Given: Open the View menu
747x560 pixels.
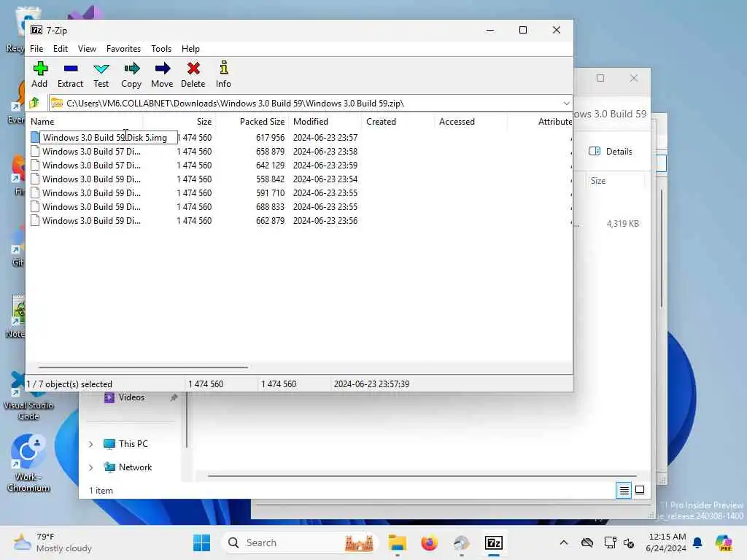Looking at the screenshot, I should click(x=88, y=49).
